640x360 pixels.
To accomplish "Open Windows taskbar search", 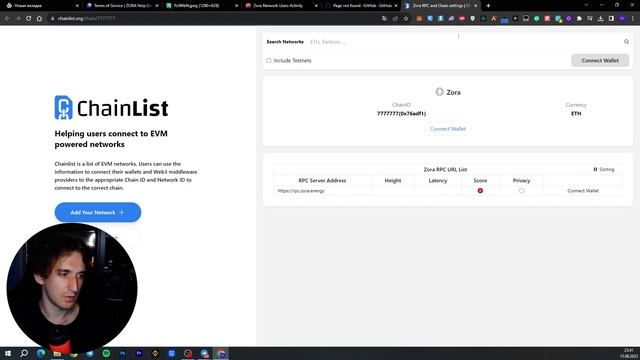I will pyautogui.click(x=24, y=353).
